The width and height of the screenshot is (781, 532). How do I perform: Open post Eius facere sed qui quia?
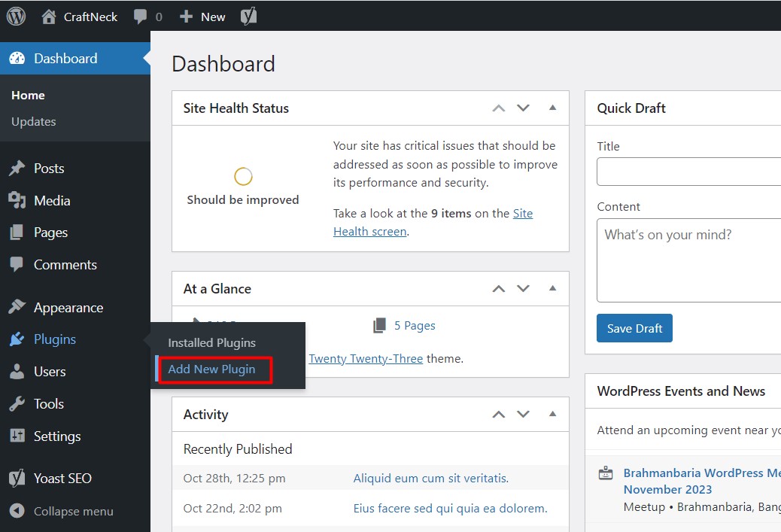click(450, 508)
